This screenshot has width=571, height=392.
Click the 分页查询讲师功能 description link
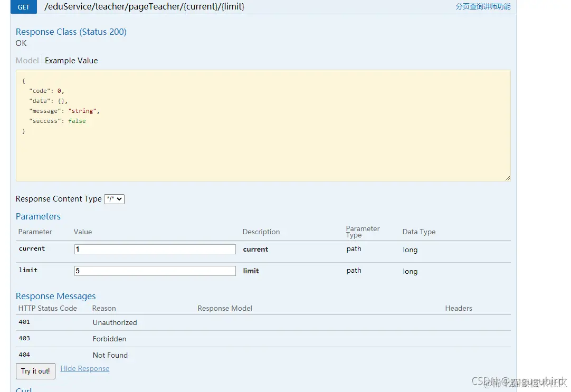[483, 6]
